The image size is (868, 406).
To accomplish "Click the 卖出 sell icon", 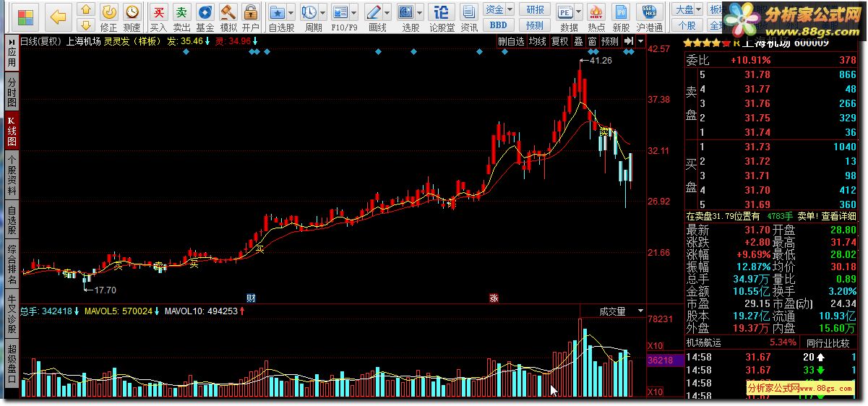I will pyautogui.click(x=181, y=12).
